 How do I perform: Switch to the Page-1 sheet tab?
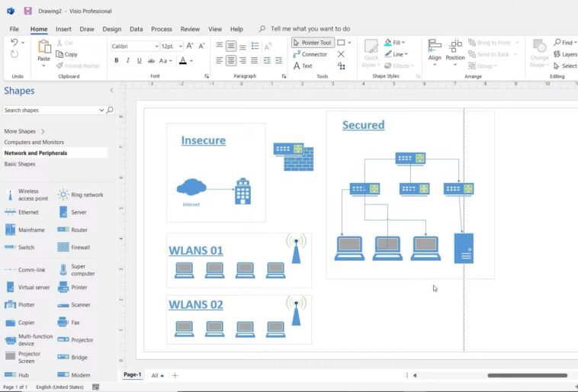(x=132, y=375)
